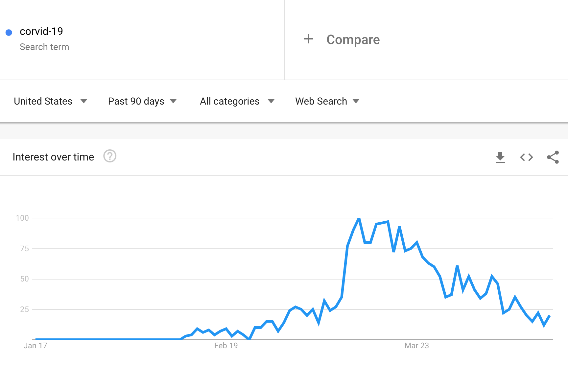
Task: Click the Jan 17 axis label
Action: 35,346
